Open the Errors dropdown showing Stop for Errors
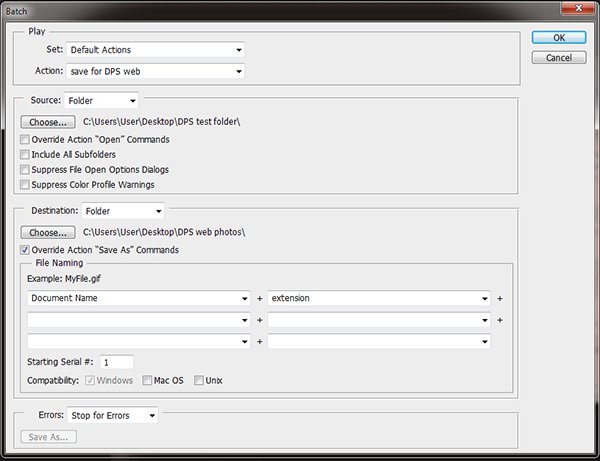Screen dimensions: 600x461 [x=112, y=415]
